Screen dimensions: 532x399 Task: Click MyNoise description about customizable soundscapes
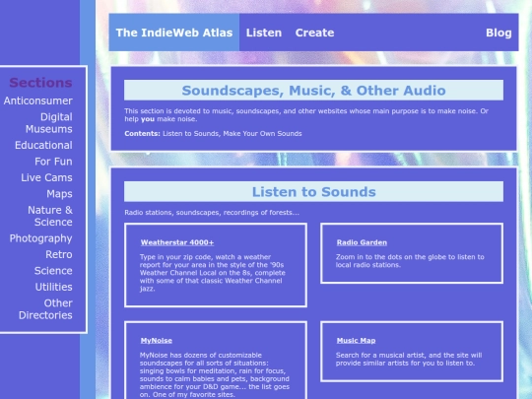click(x=215, y=375)
